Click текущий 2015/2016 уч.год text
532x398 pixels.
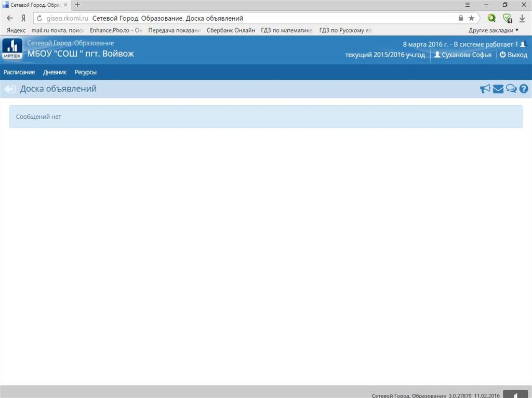point(385,54)
